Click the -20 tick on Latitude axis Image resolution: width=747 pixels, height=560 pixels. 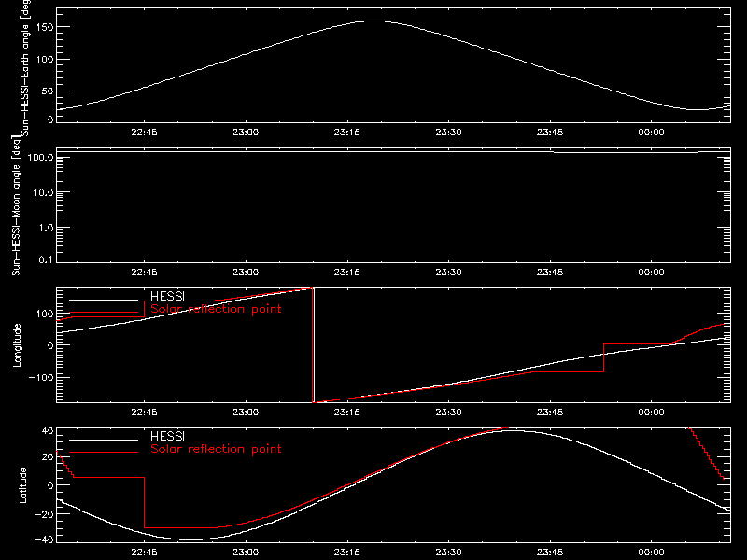pos(44,514)
